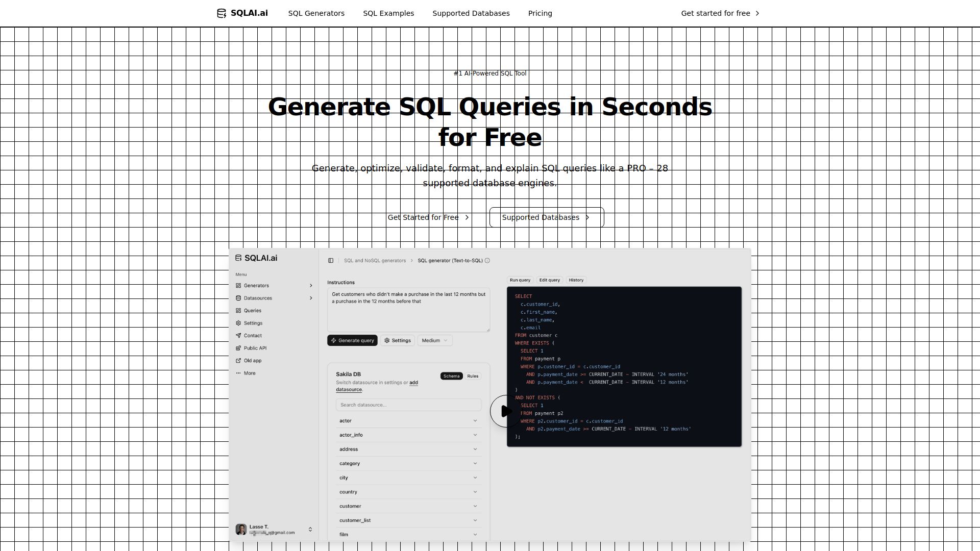Open Old app external link icon

pos(238,361)
